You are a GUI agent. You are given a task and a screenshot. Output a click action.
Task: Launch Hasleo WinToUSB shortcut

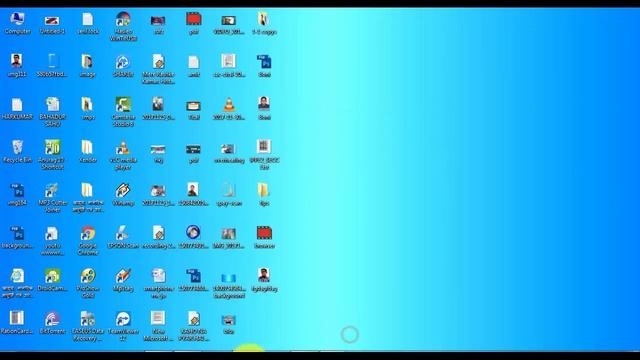123,27
